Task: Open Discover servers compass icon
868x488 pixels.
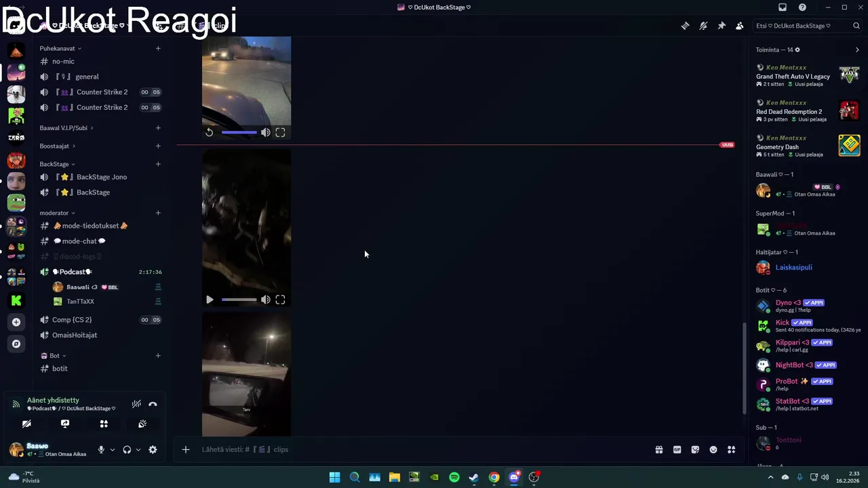Action: pyautogui.click(x=16, y=344)
